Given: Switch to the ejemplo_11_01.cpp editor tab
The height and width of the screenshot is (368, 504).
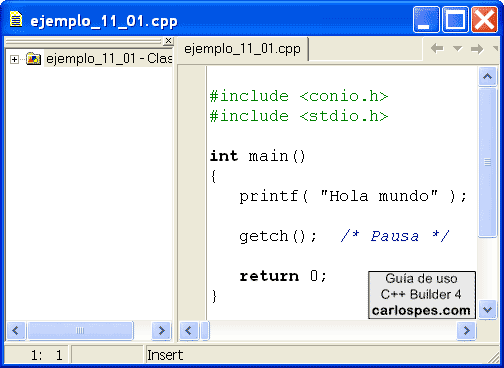Looking at the screenshot, I should 242,49.
